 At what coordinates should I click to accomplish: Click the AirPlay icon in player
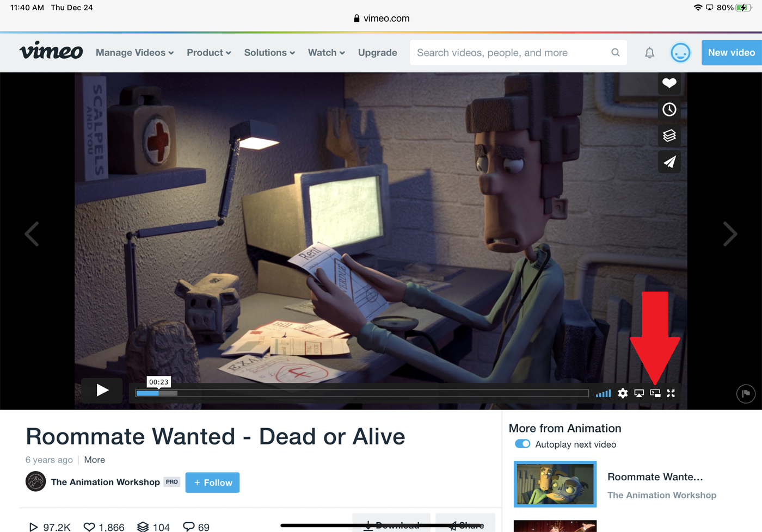point(639,393)
